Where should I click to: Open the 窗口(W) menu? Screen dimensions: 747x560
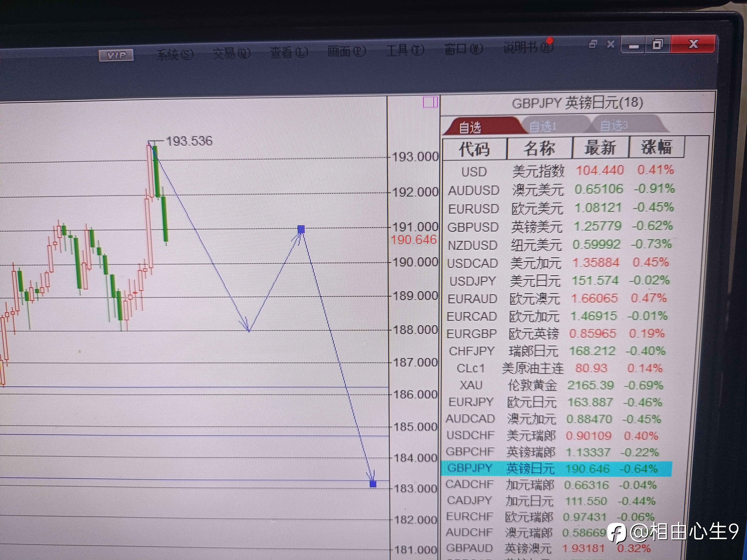[464, 49]
